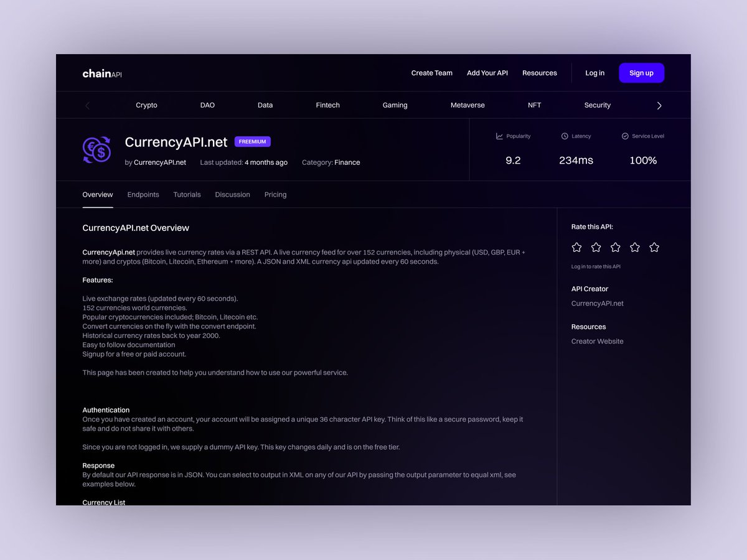The height and width of the screenshot is (560, 747).
Task: Click the 'CurrencyAPI.net Overview' heading
Action: tap(136, 228)
